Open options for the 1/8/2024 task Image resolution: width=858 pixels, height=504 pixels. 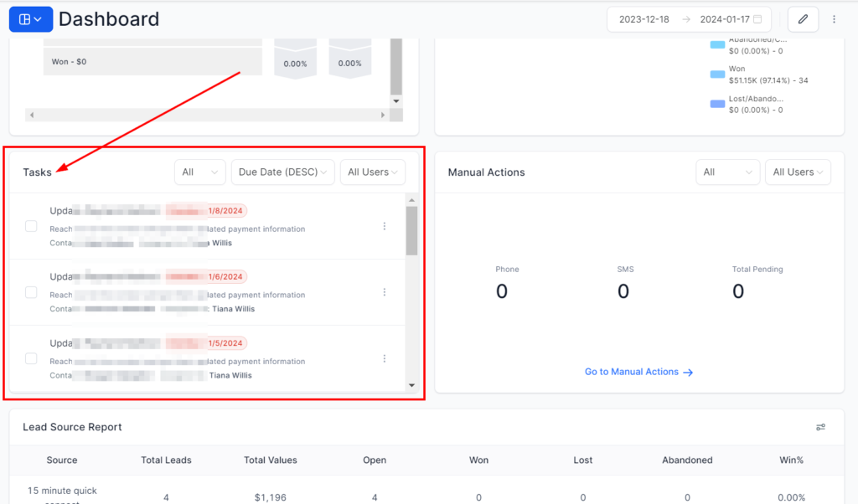(385, 226)
